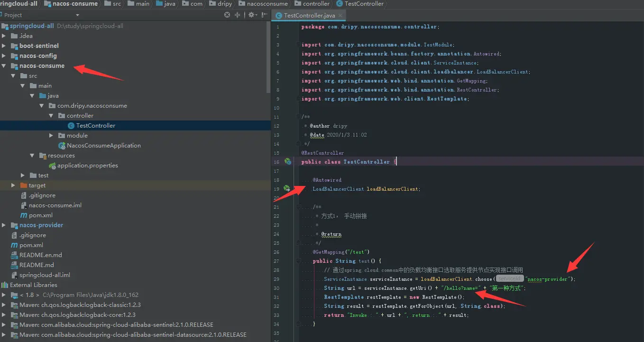Viewport: 644px width, 342px height.
Task: Click the Spring bean gutter icon on line 16
Action: coord(287,162)
